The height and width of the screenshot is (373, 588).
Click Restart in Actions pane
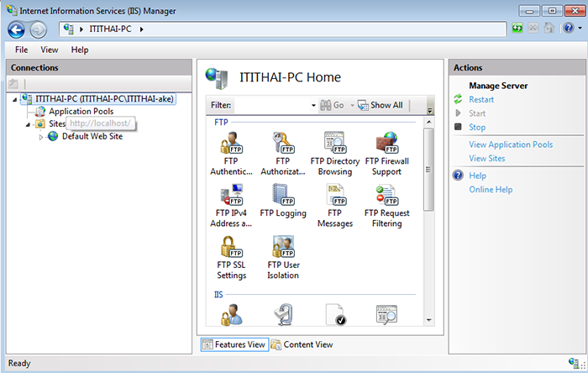pyautogui.click(x=481, y=99)
